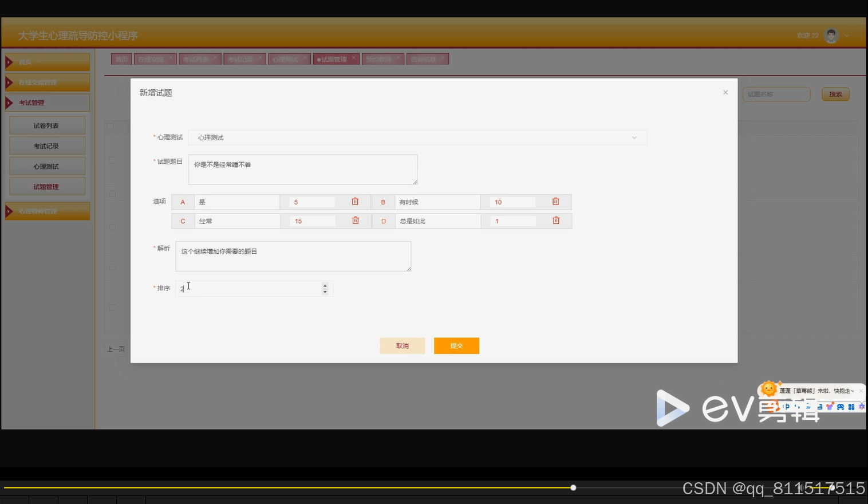Delete option B with its trash icon
Screen dimensions: 868x504
[555, 202]
